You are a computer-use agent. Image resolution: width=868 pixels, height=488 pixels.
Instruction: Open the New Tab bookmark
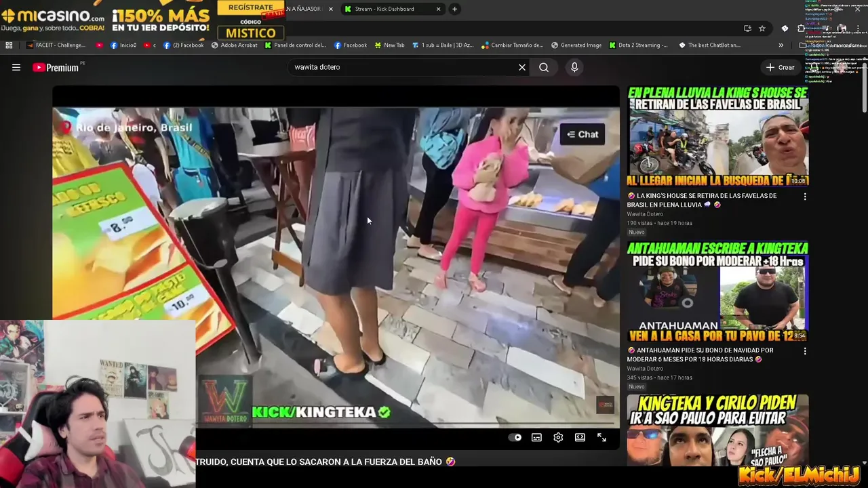click(x=389, y=45)
